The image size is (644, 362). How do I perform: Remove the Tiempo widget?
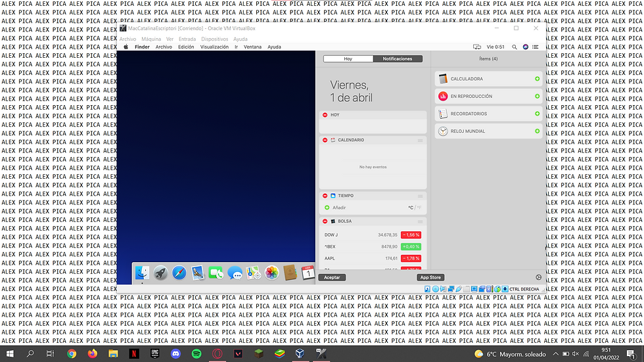tap(325, 196)
